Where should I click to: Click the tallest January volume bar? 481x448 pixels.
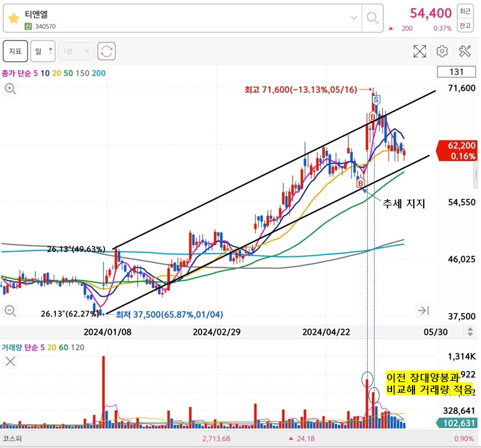click(x=103, y=392)
